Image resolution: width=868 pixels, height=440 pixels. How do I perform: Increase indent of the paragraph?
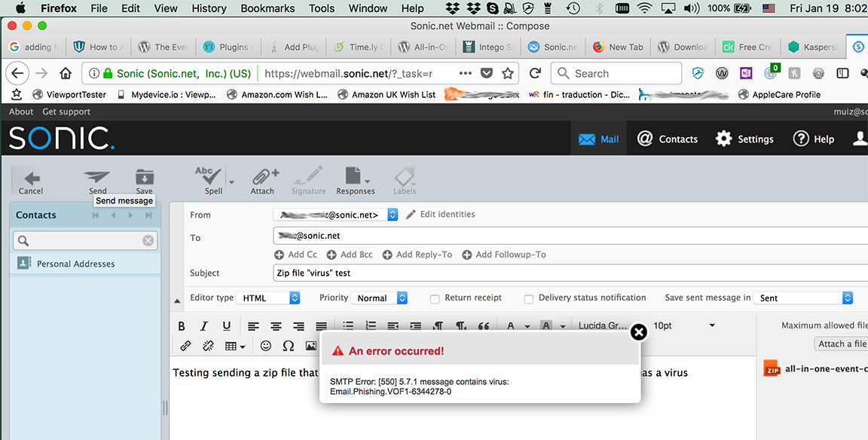[x=416, y=325]
